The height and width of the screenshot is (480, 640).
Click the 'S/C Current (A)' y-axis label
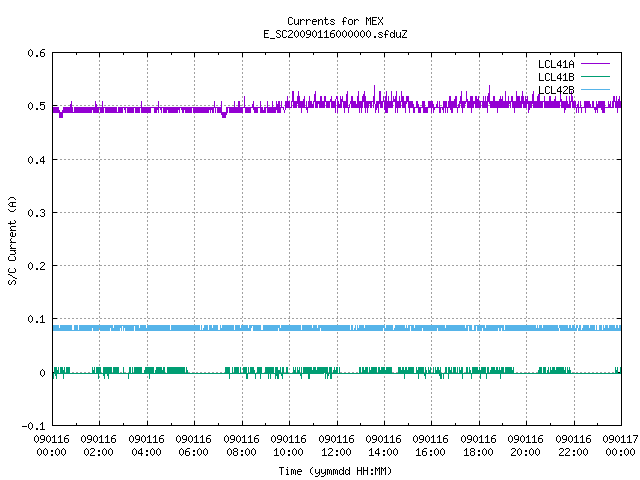click(x=12, y=240)
